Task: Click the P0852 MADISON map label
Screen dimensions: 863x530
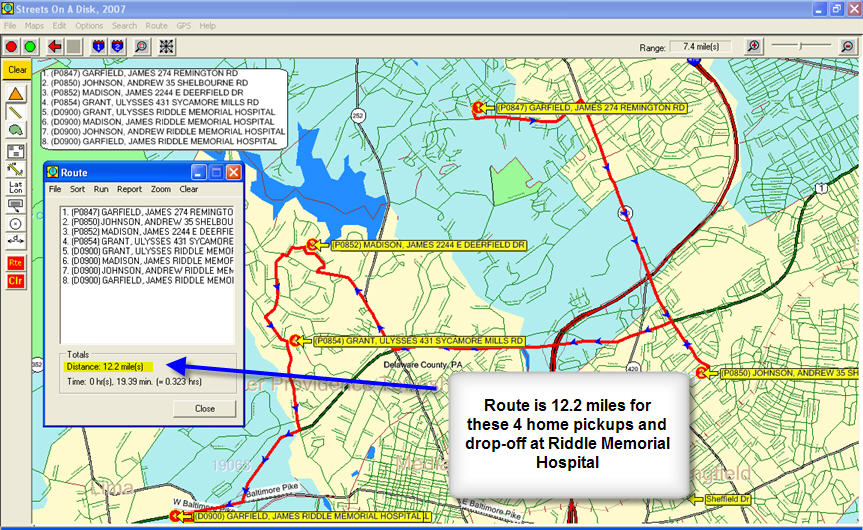Action: point(428,245)
